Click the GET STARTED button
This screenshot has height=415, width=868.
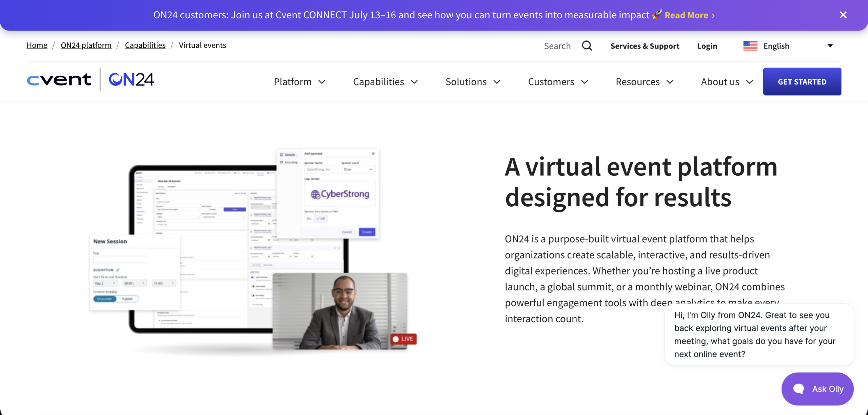tap(802, 81)
